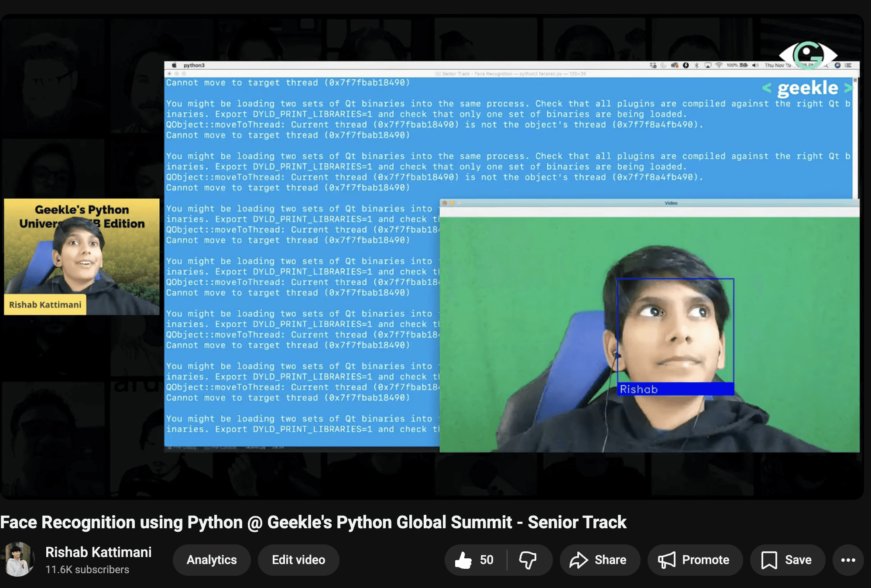
Task: Click the Rishab Kattimani channel name link
Action: (99, 552)
